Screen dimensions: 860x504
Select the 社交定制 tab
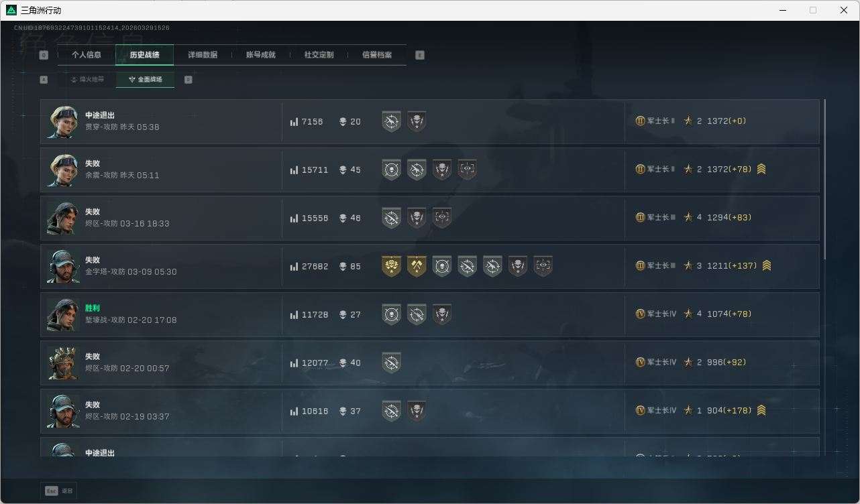(x=319, y=55)
